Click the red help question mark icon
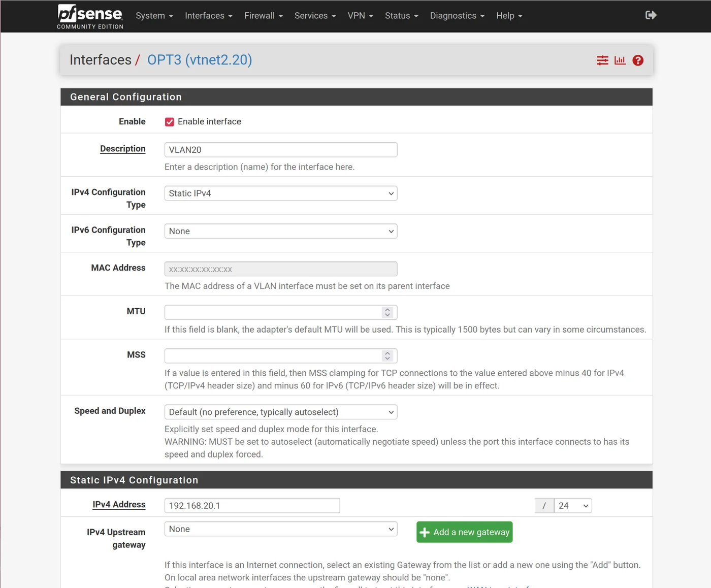Viewport: 711px width, 588px height. coord(638,60)
